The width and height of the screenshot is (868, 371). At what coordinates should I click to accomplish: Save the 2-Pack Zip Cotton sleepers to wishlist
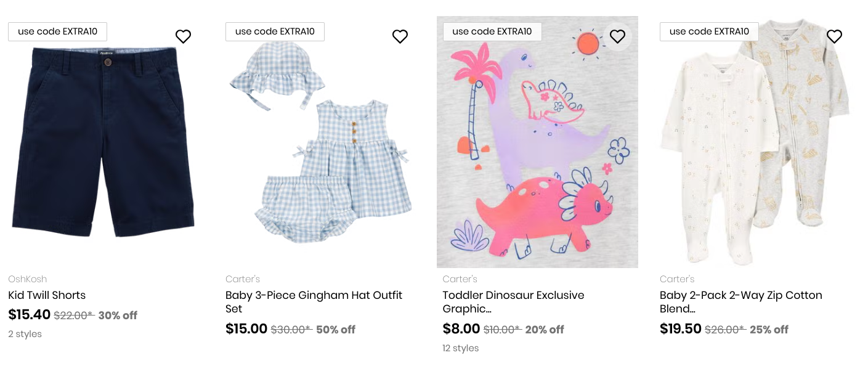834,37
